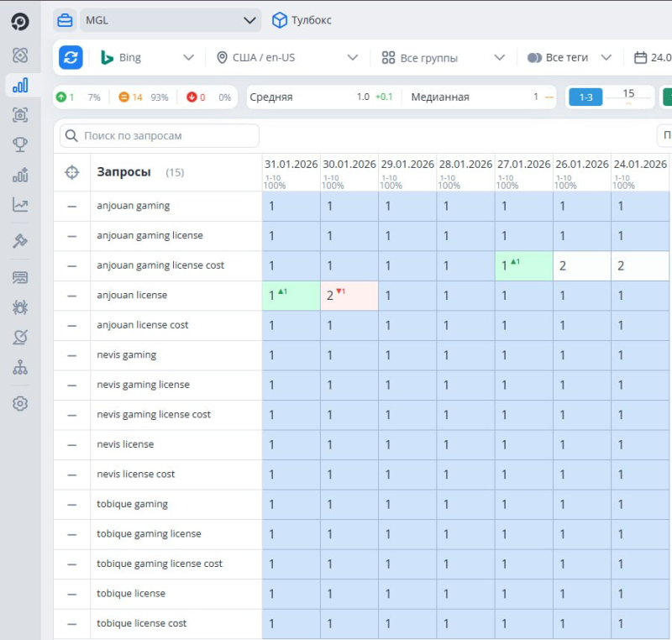672x640 pixels.
Task: Open the bar chart with arrow sidebar icon
Action: (20, 175)
